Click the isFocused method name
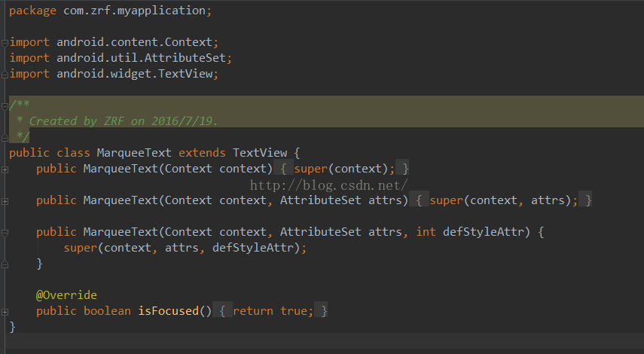 (169, 311)
